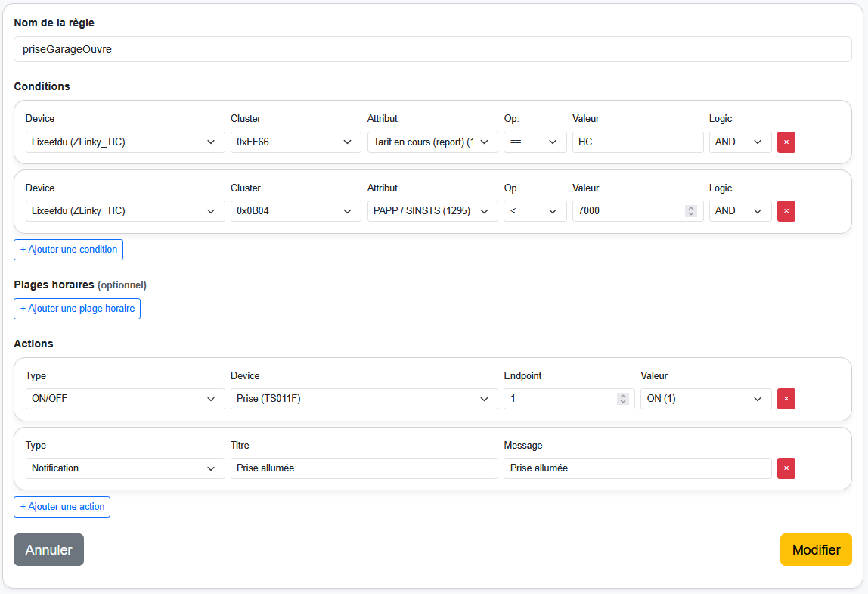Delete the ON/OFF action row

pyautogui.click(x=786, y=399)
